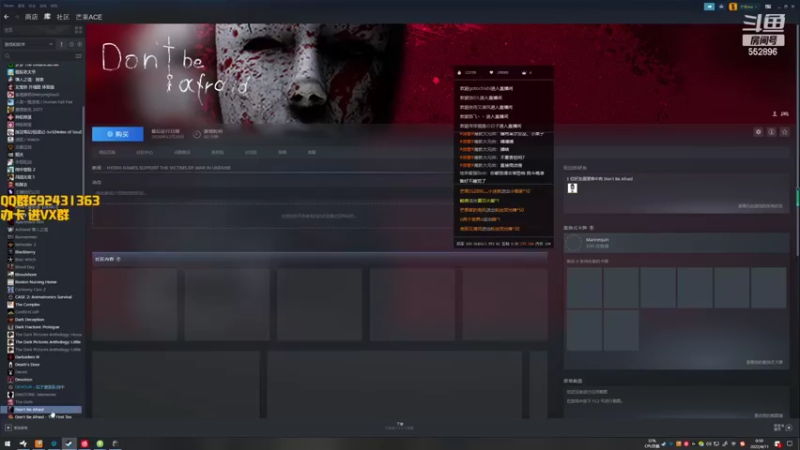Select Death's Door in the game list
This screenshot has width=800, height=450.
[27, 365]
